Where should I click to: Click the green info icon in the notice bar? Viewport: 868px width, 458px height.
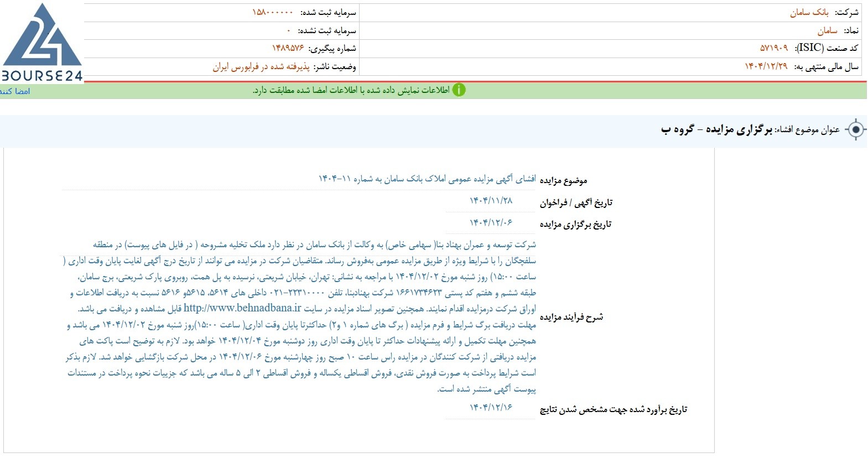click(x=459, y=90)
